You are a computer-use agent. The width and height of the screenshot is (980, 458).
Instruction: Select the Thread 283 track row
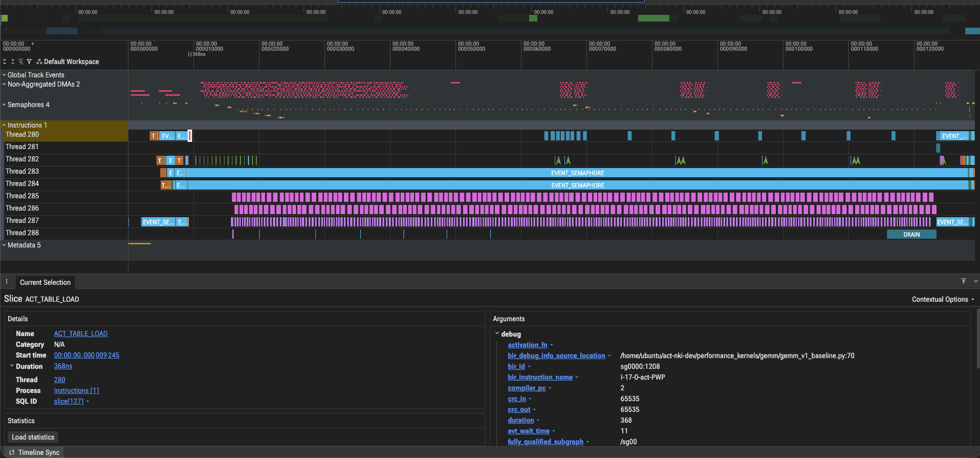click(x=64, y=172)
